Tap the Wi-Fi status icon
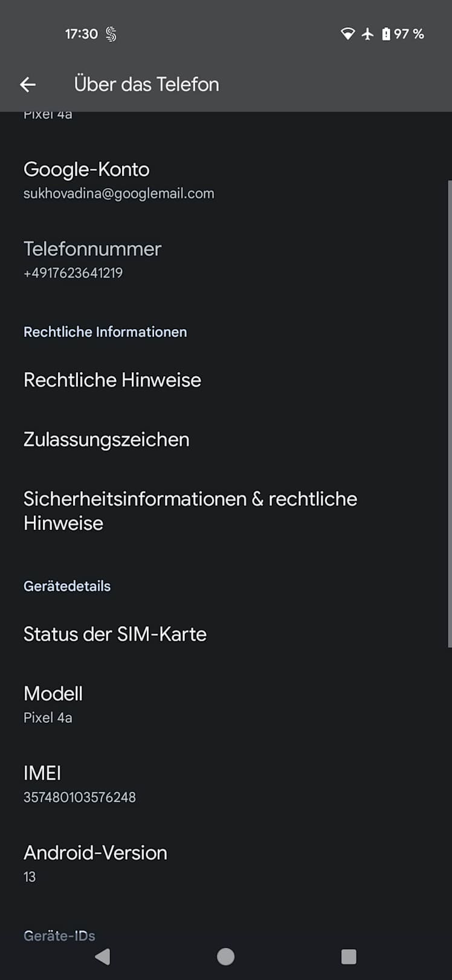Image resolution: width=452 pixels, height=980 pixels. pos(347,34)
